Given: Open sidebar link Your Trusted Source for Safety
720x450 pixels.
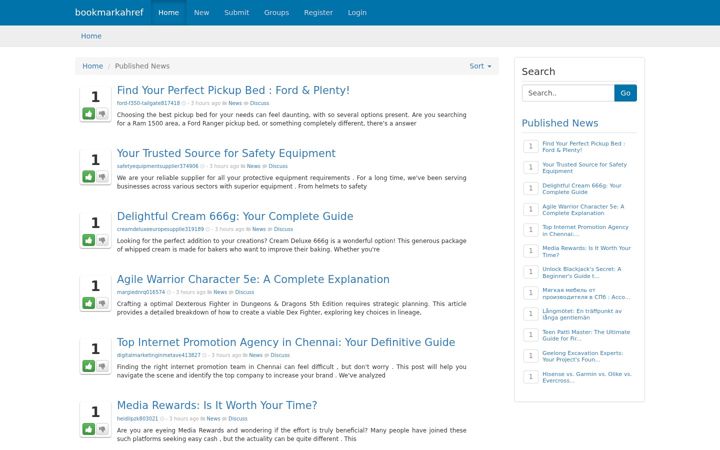Looking at the screenshot, I should tap(585, 168).
